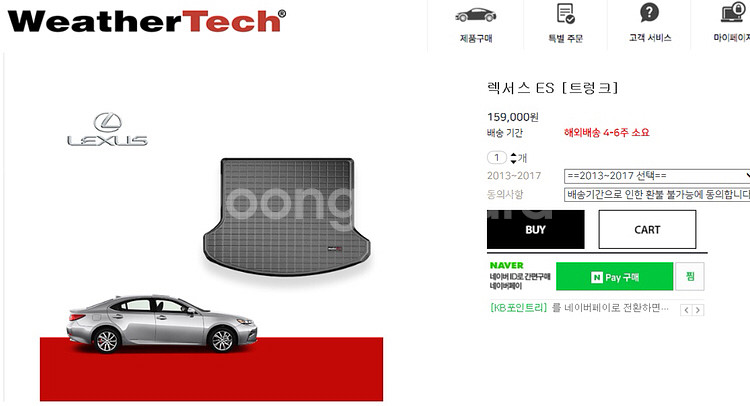Screen dimensions: 750x406
Task: Click the 찜 wishlist button
Action: tap(690, 276)
